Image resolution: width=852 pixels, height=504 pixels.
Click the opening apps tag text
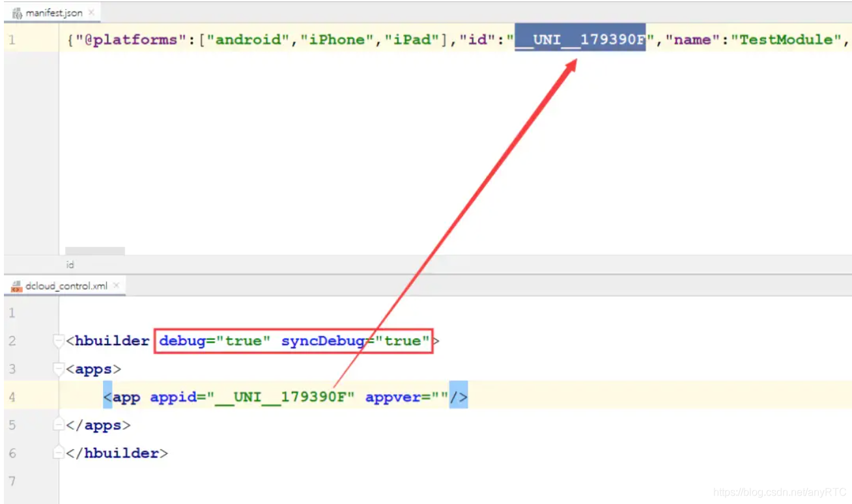pyautogui.click(x=93, y=369)
